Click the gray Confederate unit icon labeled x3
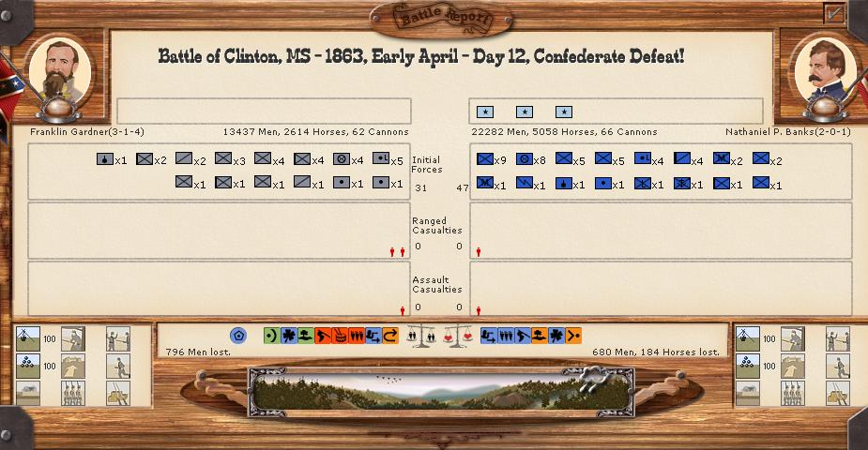 pos(223,159)
